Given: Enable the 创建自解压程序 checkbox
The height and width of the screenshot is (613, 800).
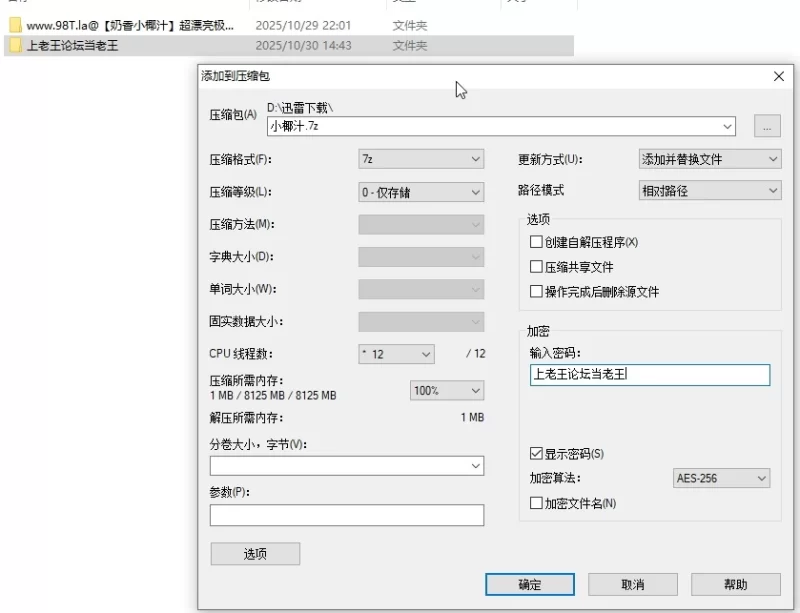Looking at the screenshot, I should click(536, 241).
